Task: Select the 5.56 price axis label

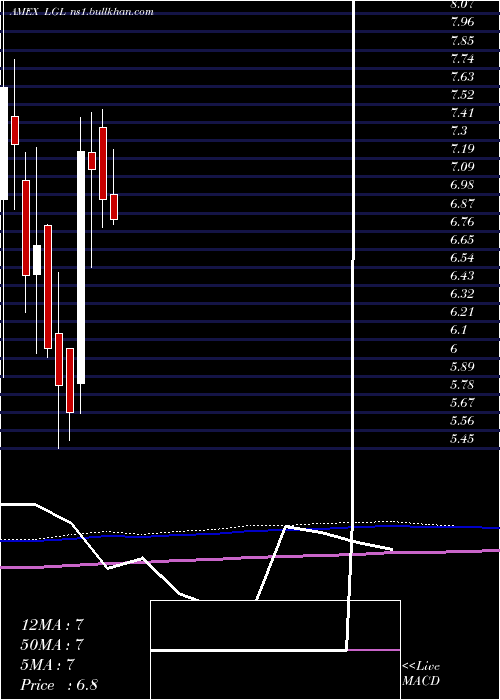Action: click(462, 421)
